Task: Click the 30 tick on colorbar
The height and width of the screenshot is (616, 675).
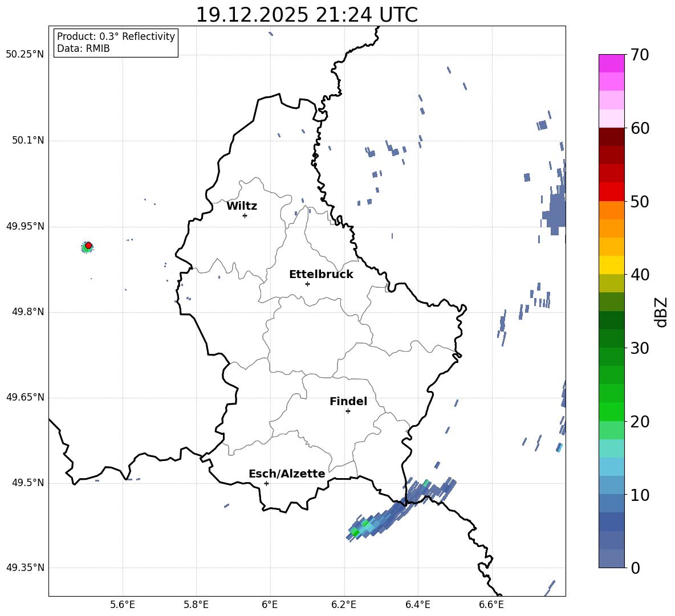Action: pos(640,348)
